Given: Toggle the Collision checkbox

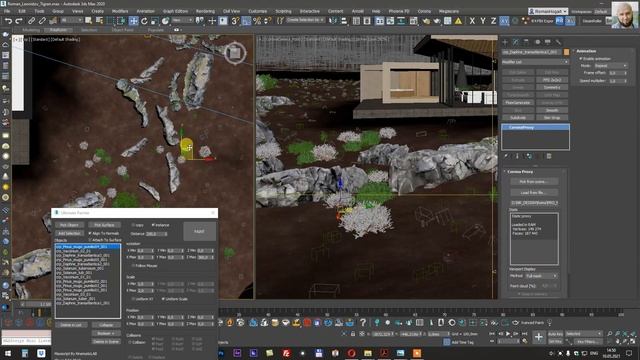Looking at the screenshot, I should 130,342.
